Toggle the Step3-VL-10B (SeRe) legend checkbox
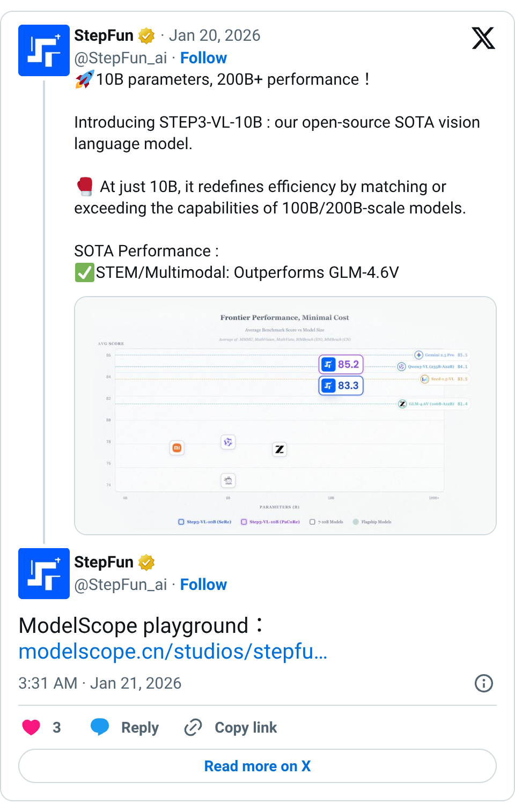515x812 pixels. [181, 521]
